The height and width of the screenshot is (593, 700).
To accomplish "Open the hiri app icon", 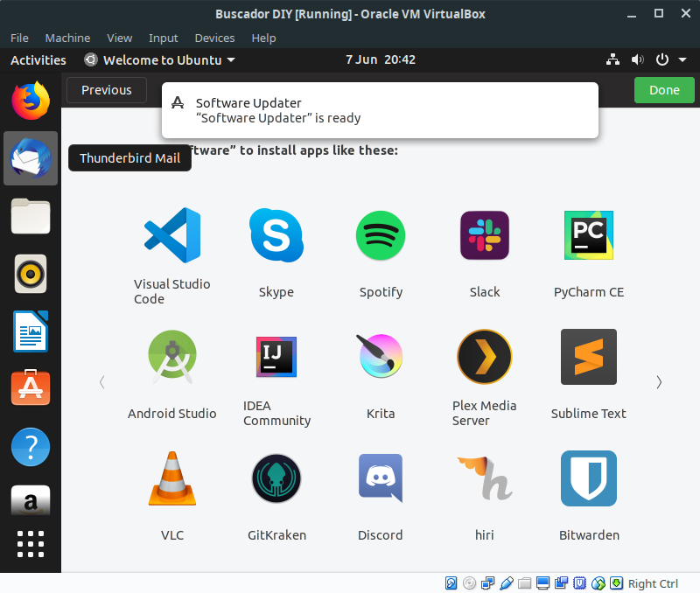I will [x=485, y=478].
